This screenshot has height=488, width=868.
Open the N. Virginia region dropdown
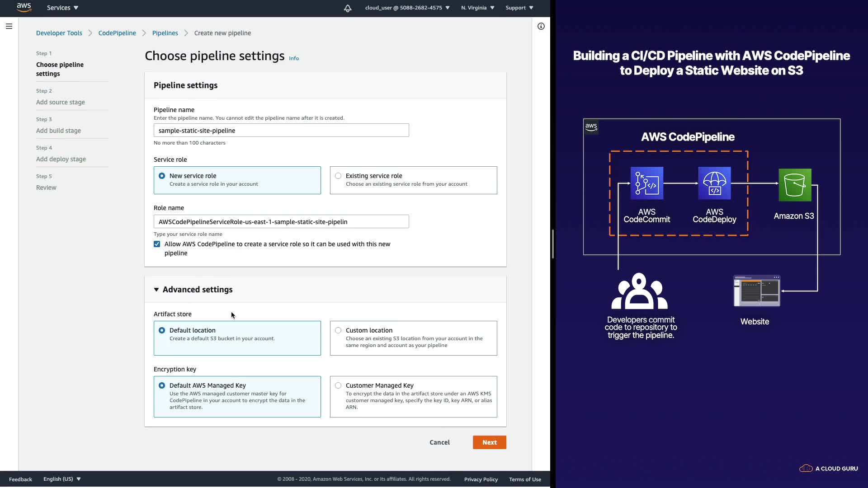tap(477, 8)
